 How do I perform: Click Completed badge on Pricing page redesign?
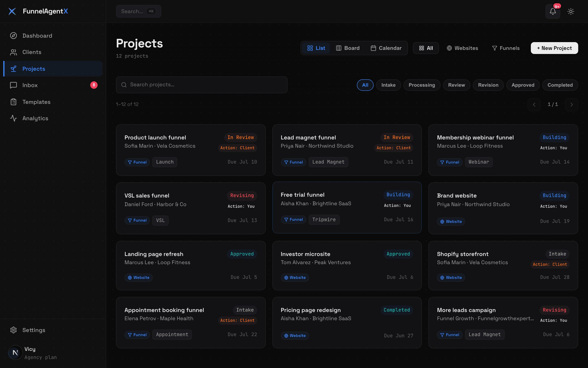397,310
